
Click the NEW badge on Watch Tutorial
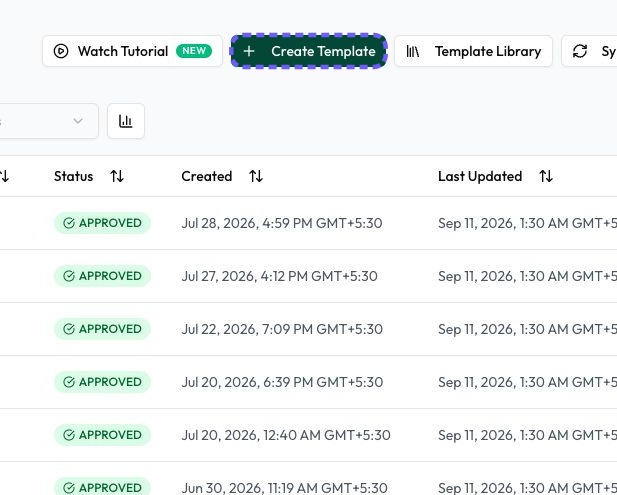click(194, 51)
